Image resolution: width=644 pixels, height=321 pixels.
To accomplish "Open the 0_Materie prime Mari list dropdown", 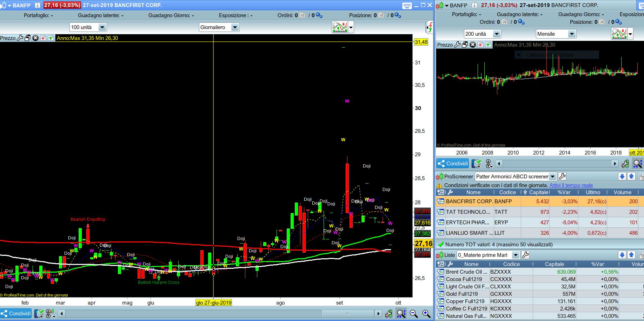I will point(488,255).
